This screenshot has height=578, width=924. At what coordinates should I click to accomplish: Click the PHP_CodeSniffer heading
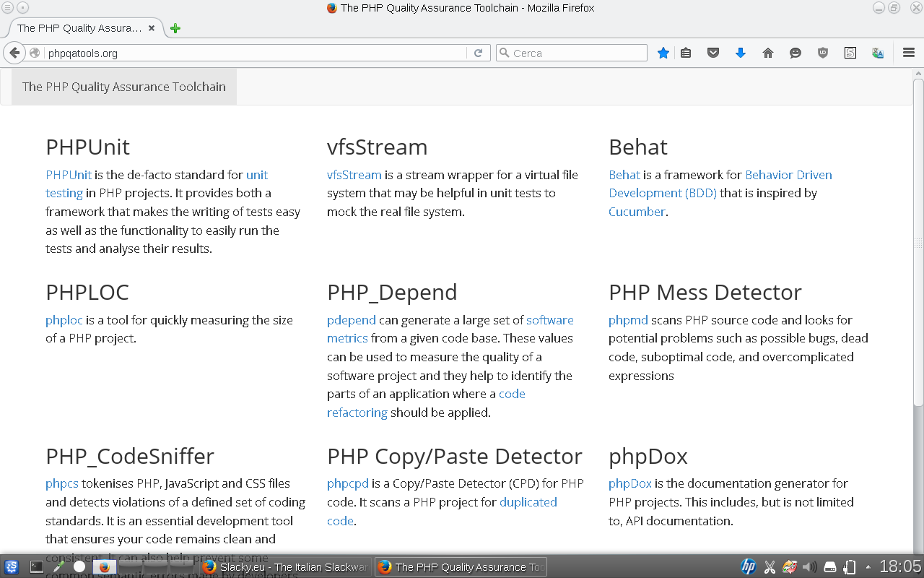coord(130,456)
